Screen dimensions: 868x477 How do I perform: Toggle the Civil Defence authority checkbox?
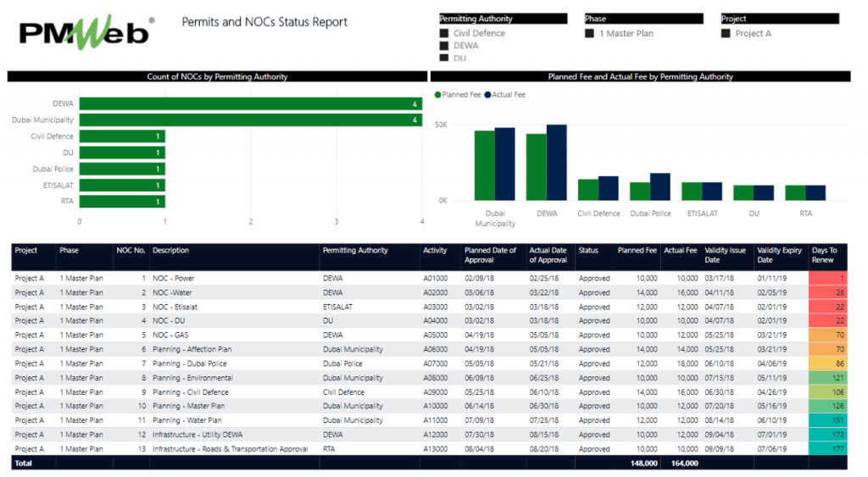(444, 33)
